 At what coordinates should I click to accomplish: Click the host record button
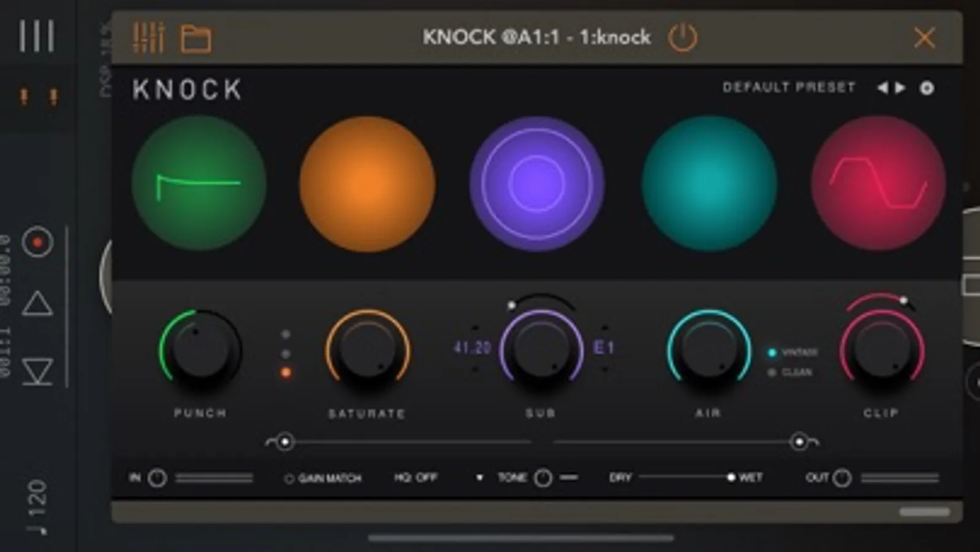click(37, 242)
